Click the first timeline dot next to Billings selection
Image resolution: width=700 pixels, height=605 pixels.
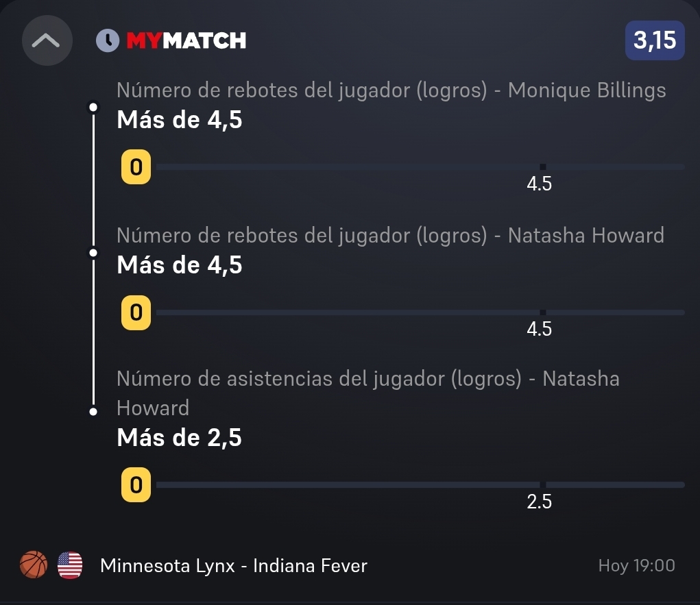click(93, 107)
